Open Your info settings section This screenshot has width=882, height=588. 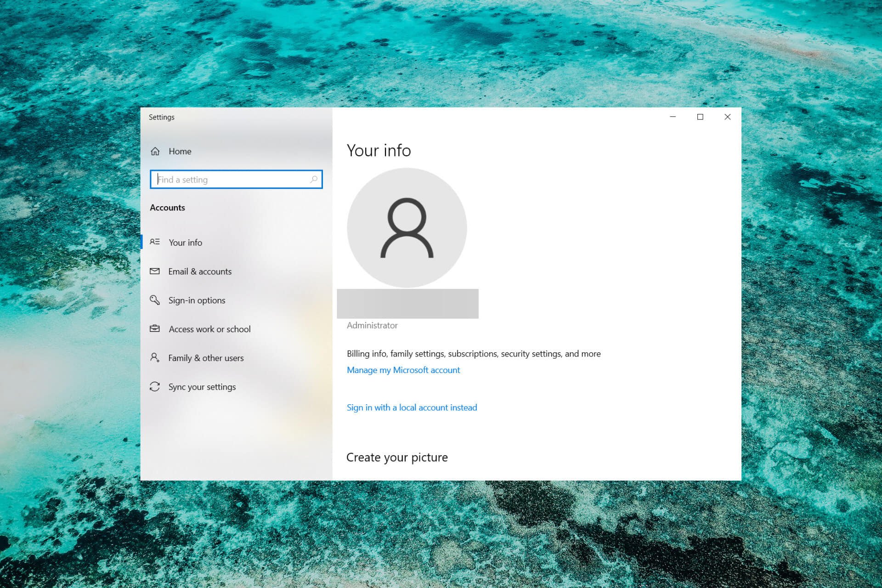point(184,242)
